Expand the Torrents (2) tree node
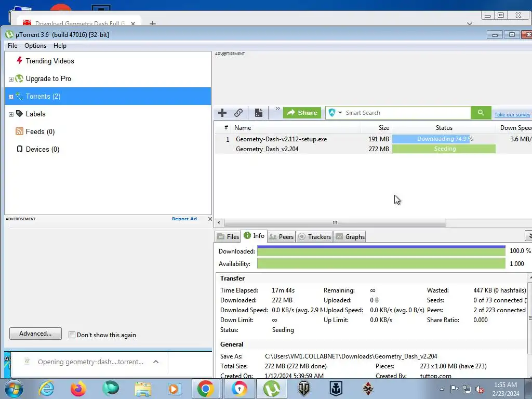 coord(11,97)
